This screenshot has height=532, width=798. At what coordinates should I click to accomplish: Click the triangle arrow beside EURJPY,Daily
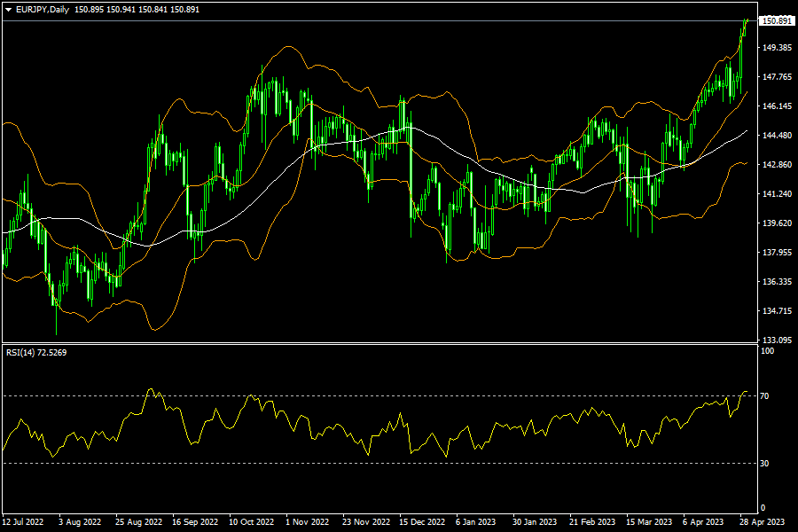pos(8,10)
